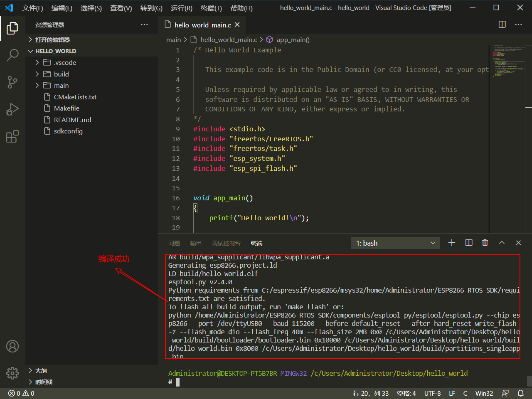The image size is (532, 399).
Task: Expand the outline section (大纲)
Action: pyautogui.click(x=91, y=370)
